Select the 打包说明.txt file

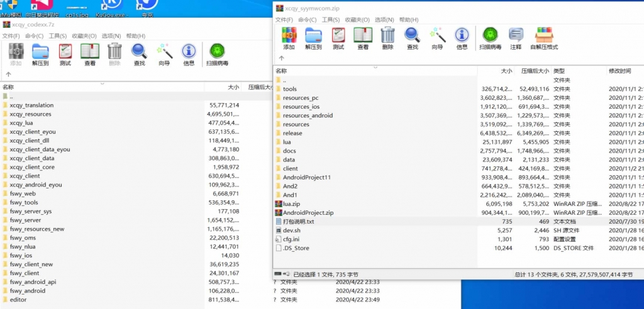coord(298,222)
